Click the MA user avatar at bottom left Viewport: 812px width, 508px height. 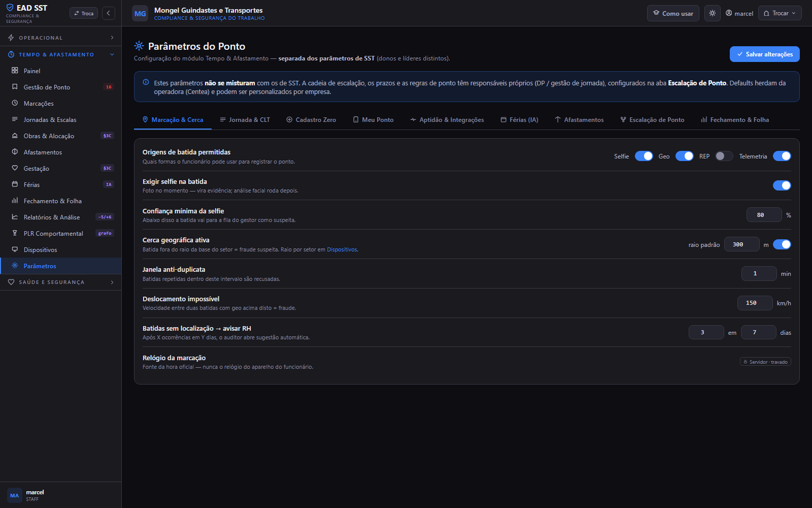coord(14,495)
